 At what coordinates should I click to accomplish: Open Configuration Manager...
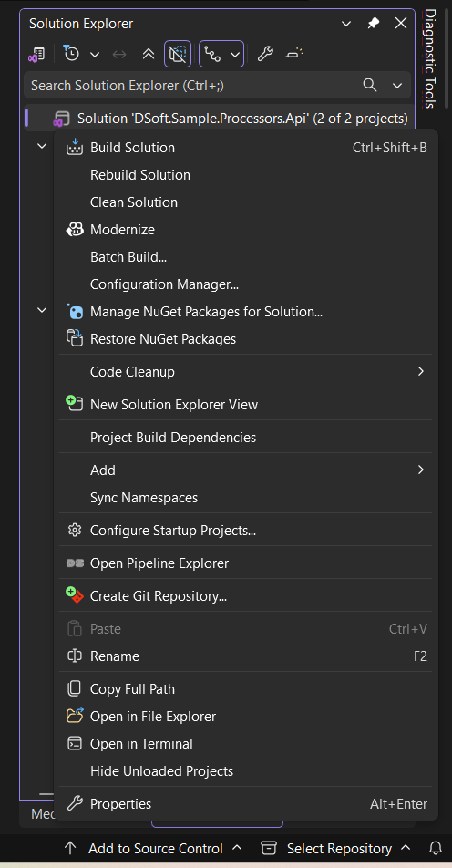246,284
